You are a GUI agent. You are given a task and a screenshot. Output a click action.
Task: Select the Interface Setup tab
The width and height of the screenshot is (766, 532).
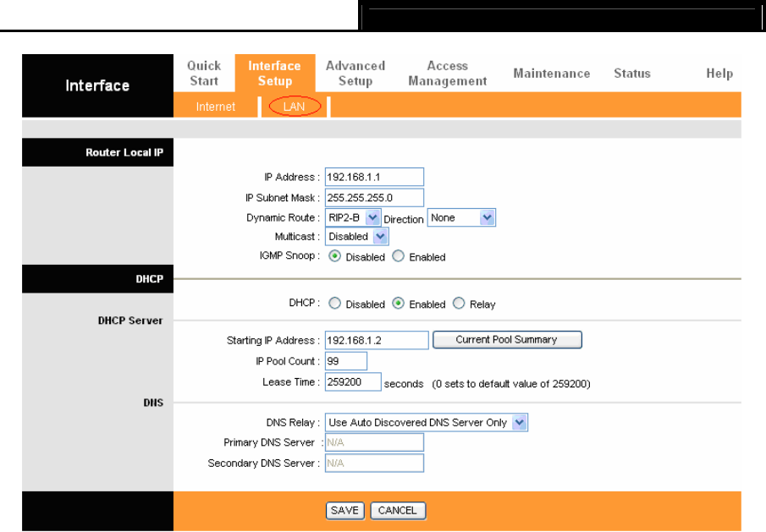click(x=274, y=74)
